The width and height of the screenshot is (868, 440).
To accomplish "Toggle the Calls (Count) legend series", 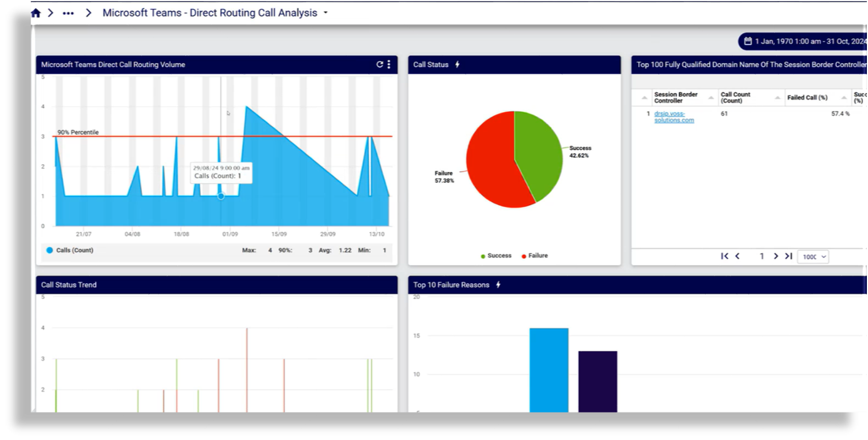I will (70, 250).
